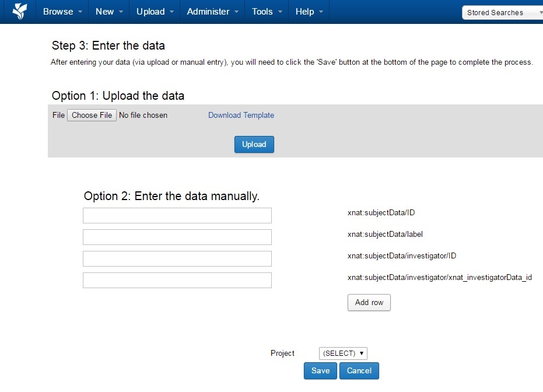Click the Upload button
The width and height of the screenshot is (543, 392).
(254, 144)
